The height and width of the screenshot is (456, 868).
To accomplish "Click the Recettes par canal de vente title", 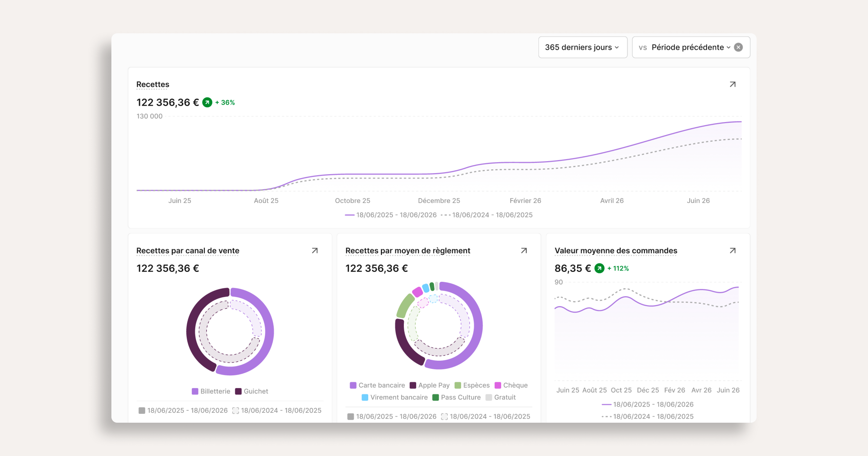I will [x=188, y=251].
